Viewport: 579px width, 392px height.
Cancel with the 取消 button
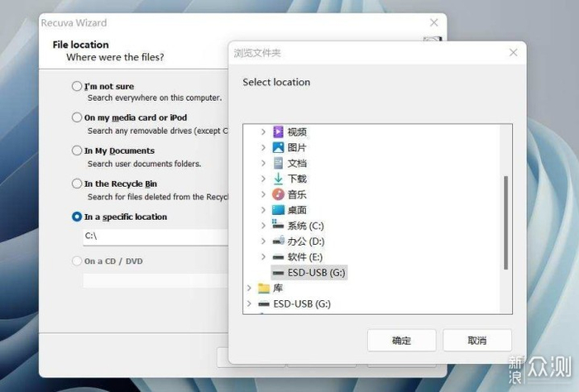[477, 341]
